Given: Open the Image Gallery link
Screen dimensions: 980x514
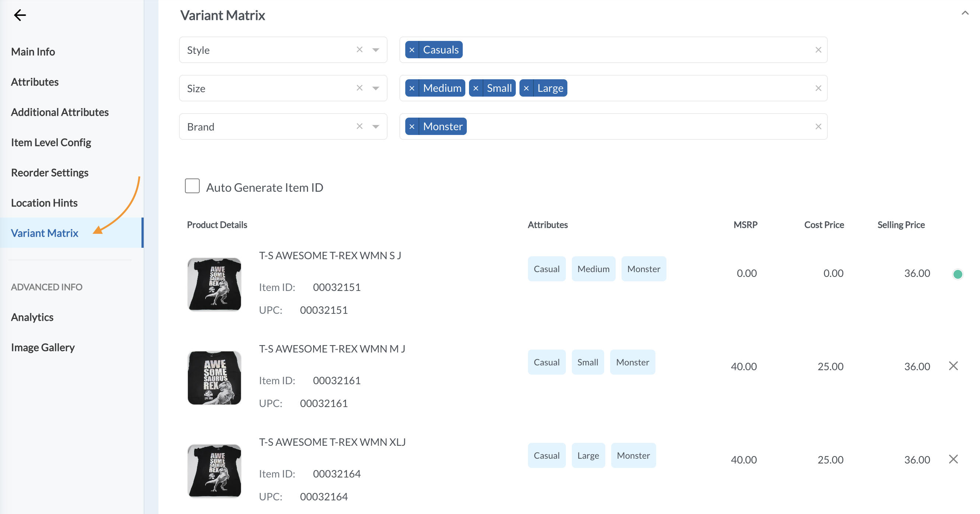Looking at the screenshot, I should tap(43, 347).
